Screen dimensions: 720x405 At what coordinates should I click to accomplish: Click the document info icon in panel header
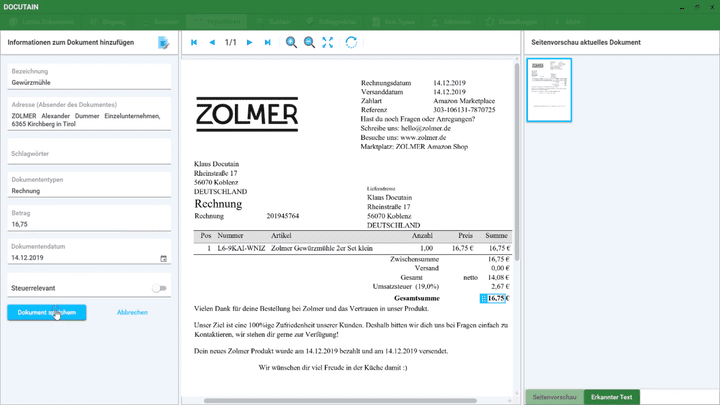click(162, 42)
